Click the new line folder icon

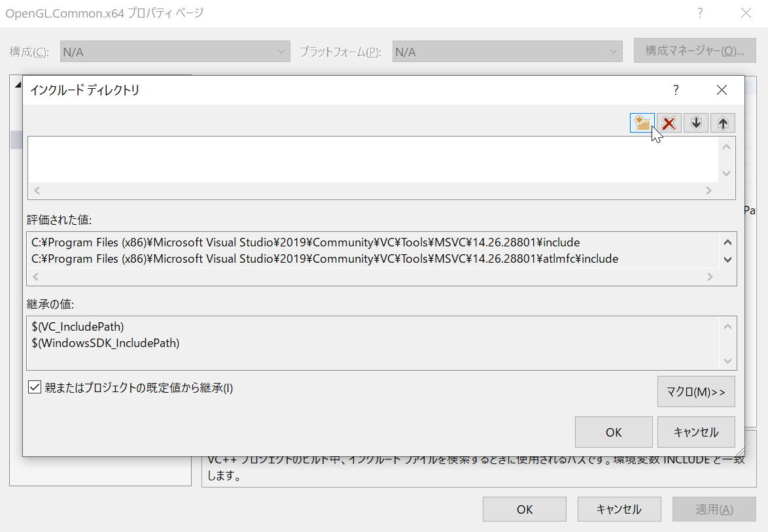[642, 123]
